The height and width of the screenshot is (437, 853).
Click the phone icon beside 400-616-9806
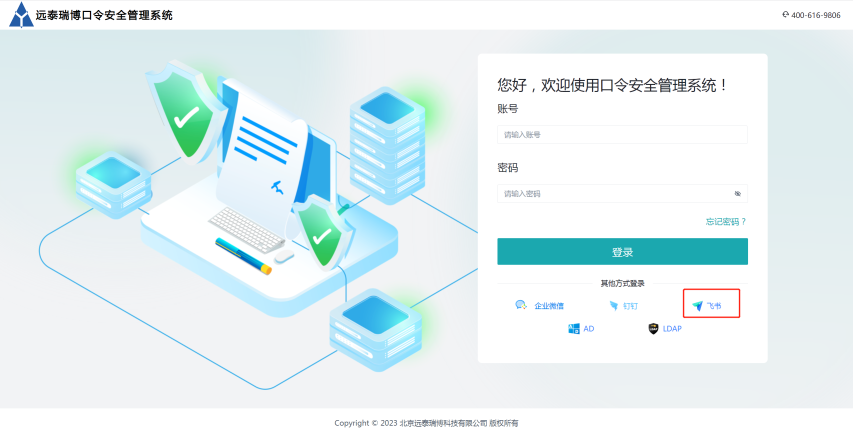click(786, 15)
